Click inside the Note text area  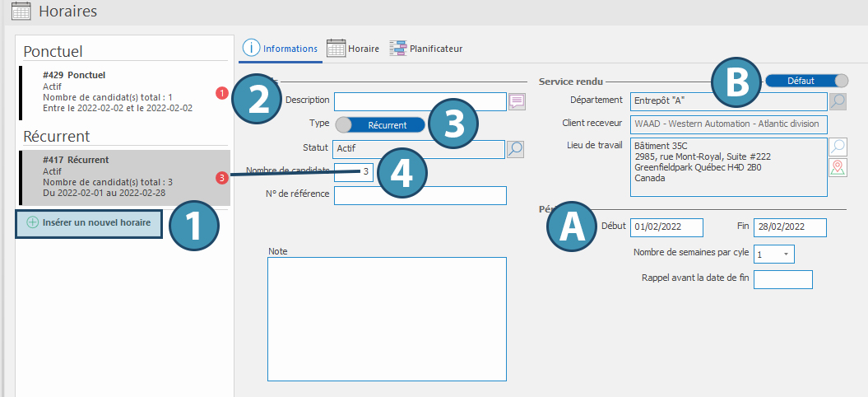(386, 319)
